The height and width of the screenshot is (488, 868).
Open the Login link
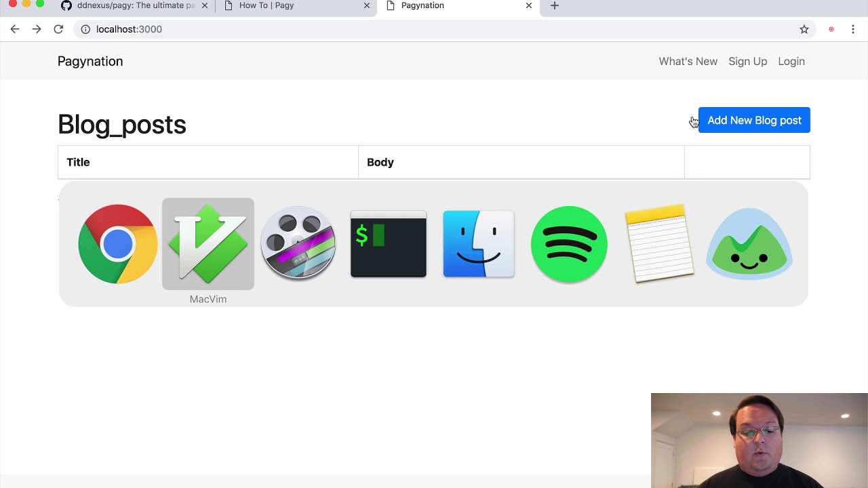(791, 61)
